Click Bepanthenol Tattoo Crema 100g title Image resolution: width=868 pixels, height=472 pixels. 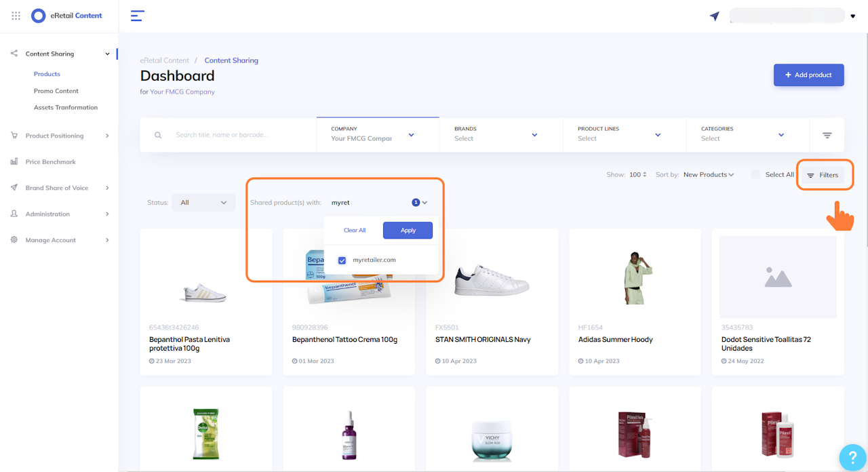coord(344,339)
